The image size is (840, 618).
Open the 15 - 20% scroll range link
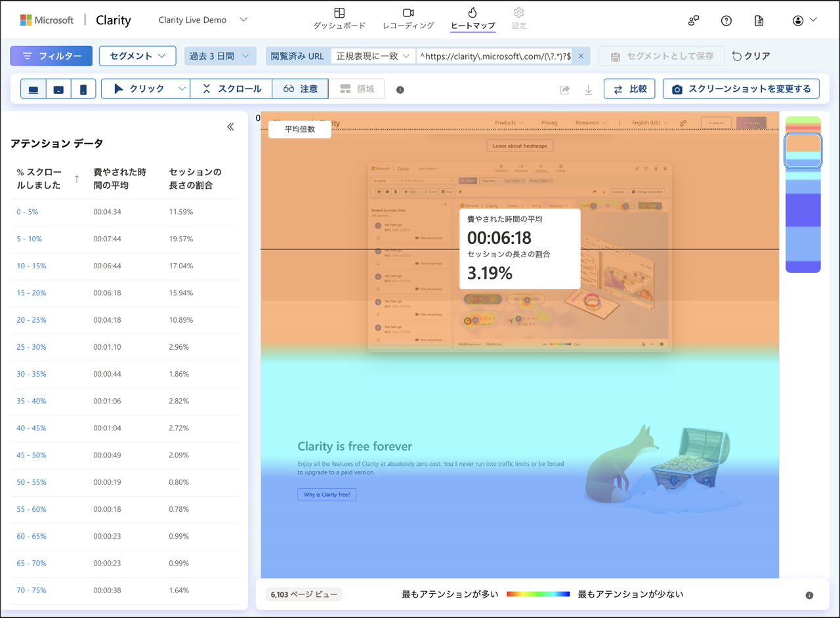coord(31,293)
